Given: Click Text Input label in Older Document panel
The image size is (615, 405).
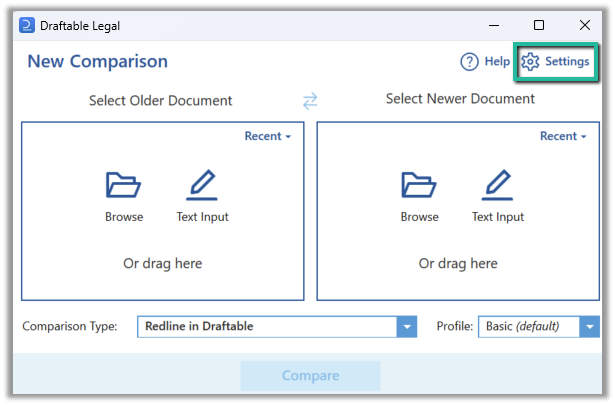Looking at the screenshot, I should click(202, 217).
